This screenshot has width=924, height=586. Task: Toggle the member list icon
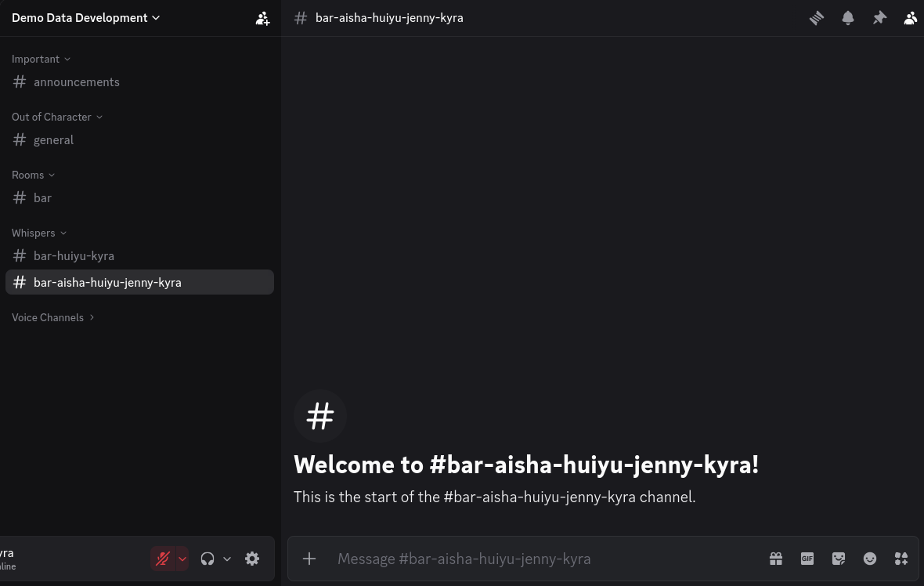coord(911,18)
